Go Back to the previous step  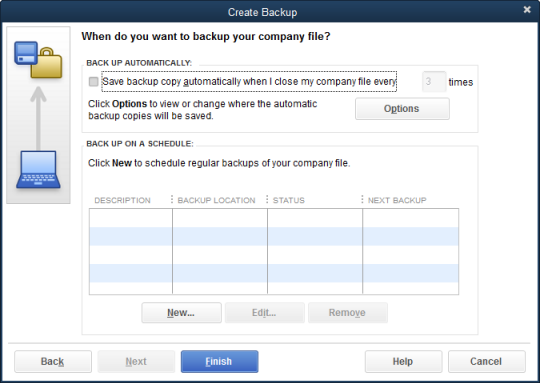pyautogui.click(x=53, y=362)
